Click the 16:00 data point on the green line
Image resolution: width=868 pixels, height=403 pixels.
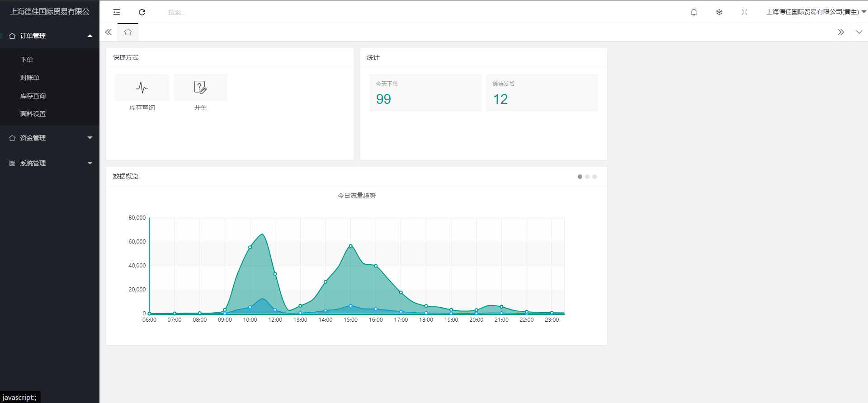pos(376,266)
